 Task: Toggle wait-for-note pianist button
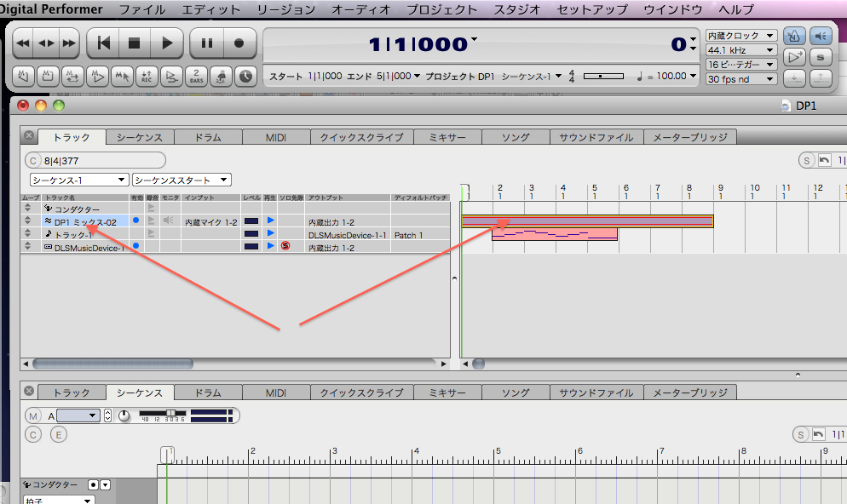(222, 77)
